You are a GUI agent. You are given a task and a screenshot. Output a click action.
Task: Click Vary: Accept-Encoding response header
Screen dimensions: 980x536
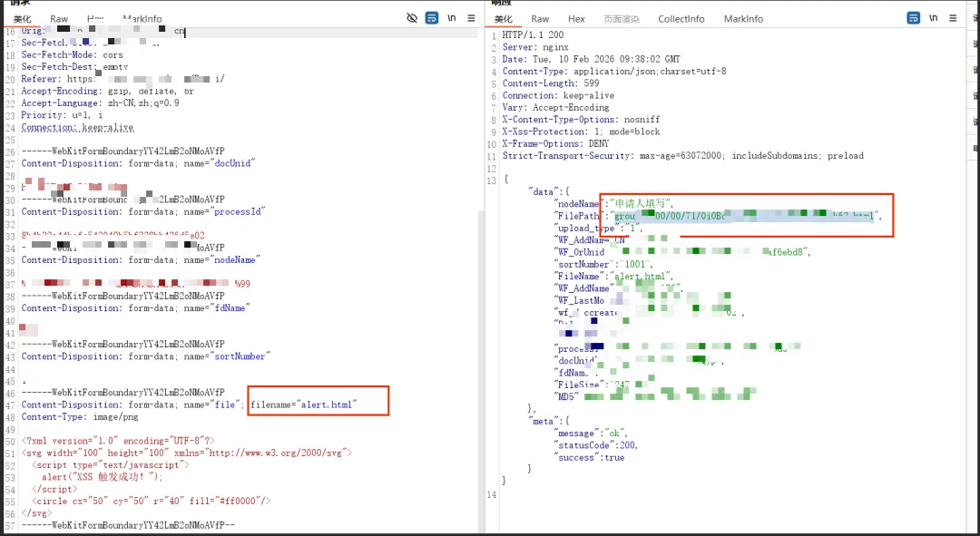(555, 107)
